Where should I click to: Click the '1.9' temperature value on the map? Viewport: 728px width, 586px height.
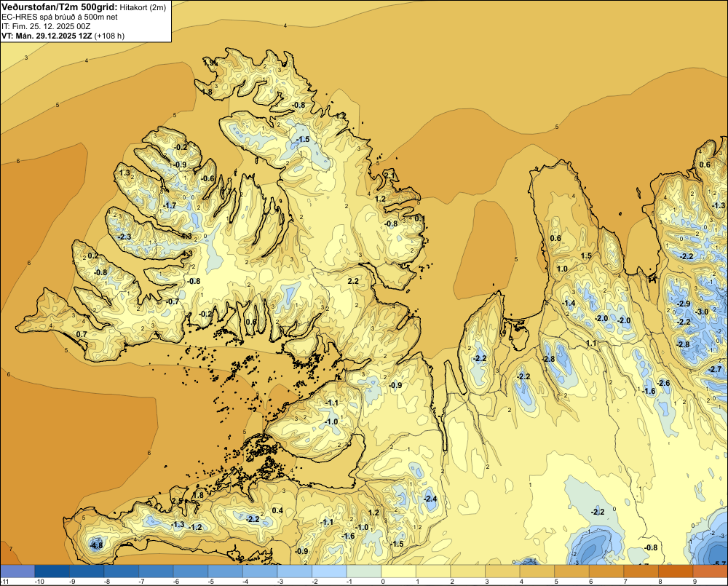210,63
